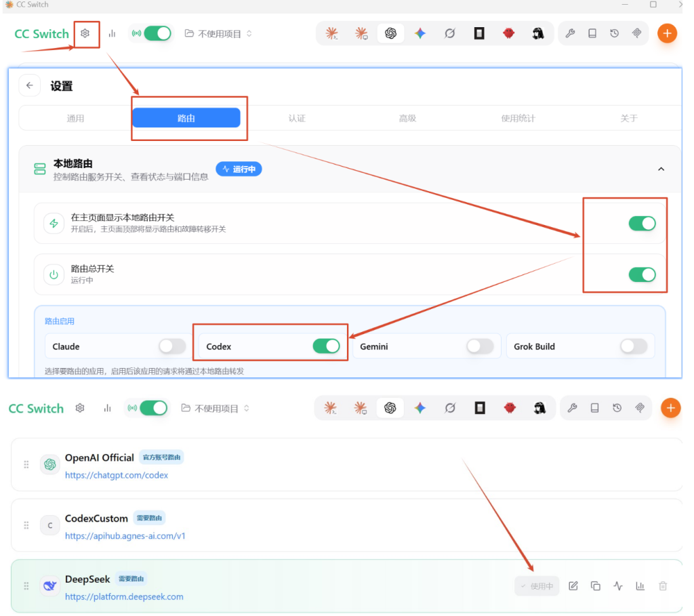Open settings gear in the settings view header
This screenshot has width=694, height=616.
[85, 33]
